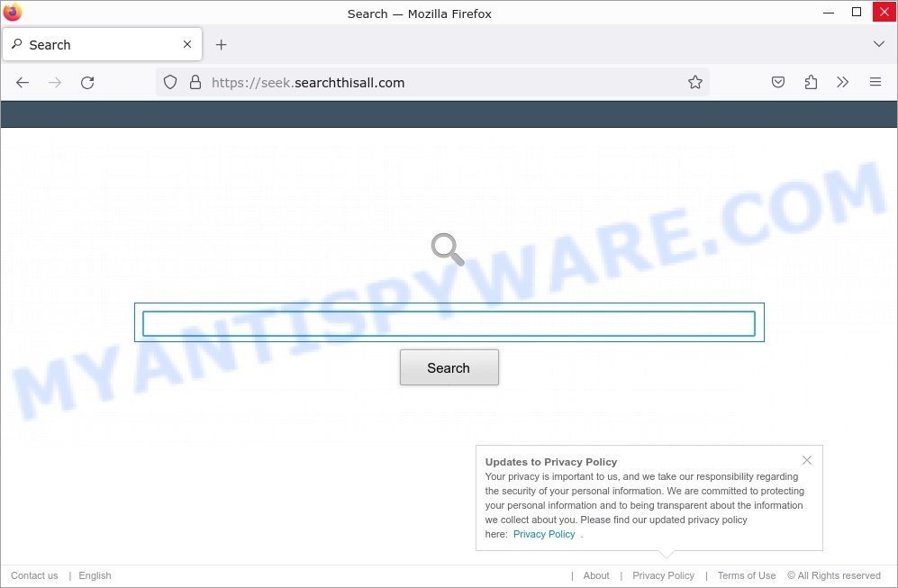Screen dimensions: 898x588
Task: Show more tools overflow chevrons
Action: point(842,83)
